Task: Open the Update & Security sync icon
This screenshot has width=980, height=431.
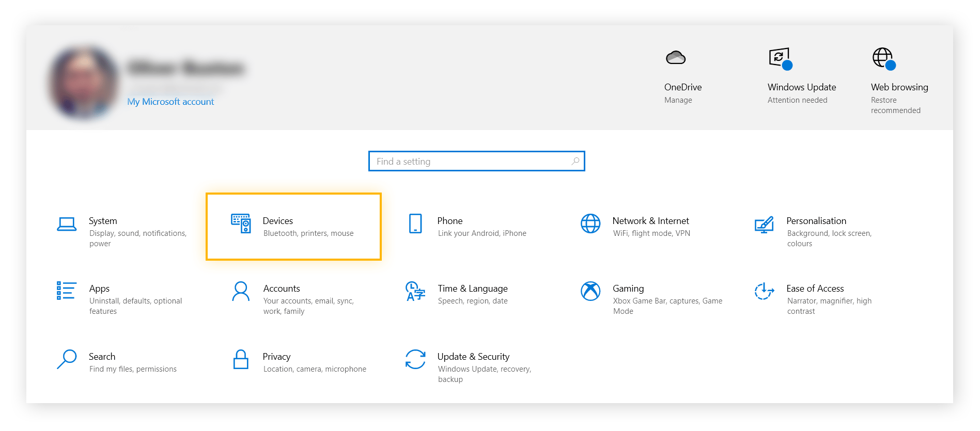Action: pos(415,359)
